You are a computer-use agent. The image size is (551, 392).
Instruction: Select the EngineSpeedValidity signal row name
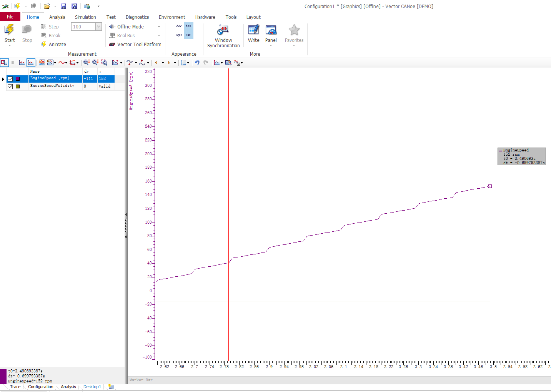[x=52, y=86]
